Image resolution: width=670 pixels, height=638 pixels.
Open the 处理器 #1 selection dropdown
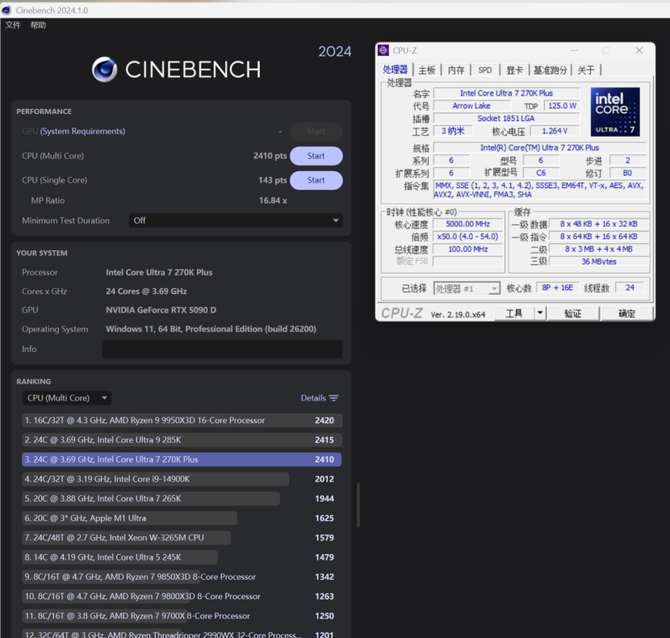[x=466, y=288]
